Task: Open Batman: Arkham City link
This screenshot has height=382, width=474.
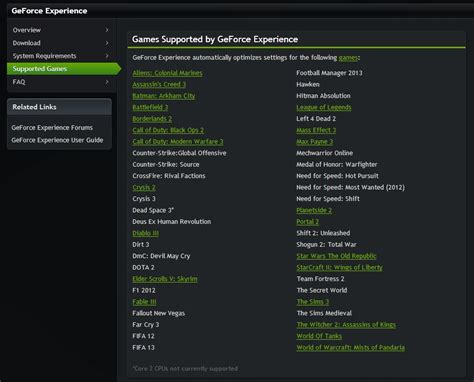Action: coord(164,96)
